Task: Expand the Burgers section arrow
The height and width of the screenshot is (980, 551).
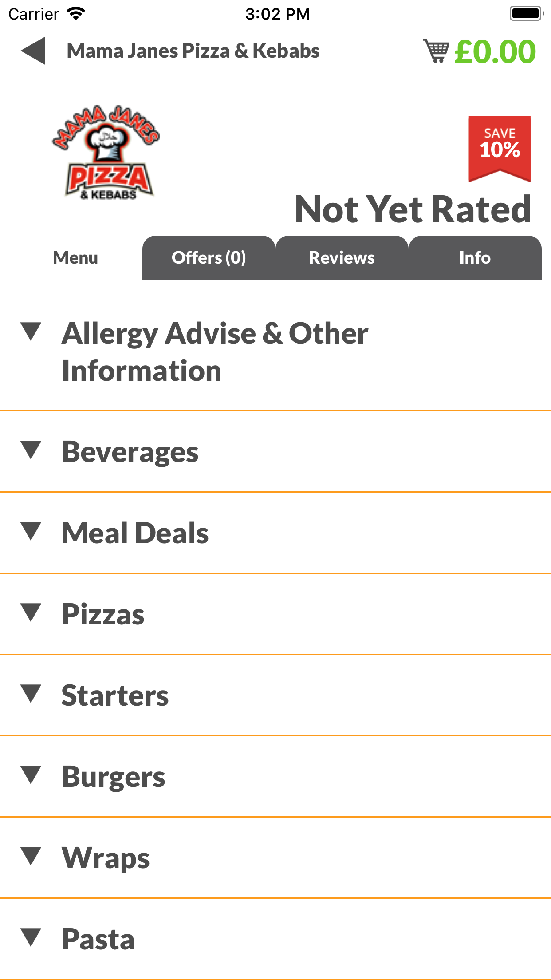Action: click(x=31, y=775)
